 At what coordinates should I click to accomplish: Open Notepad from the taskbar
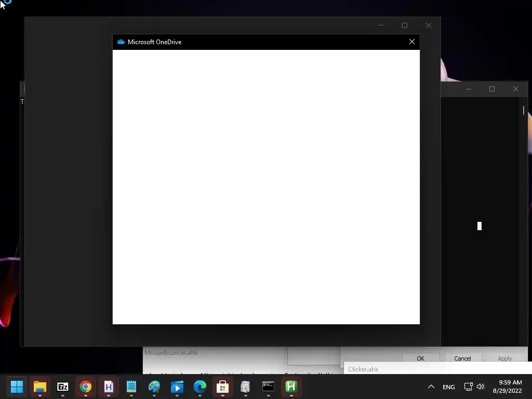pyautogui.click(x=131, y=387)
